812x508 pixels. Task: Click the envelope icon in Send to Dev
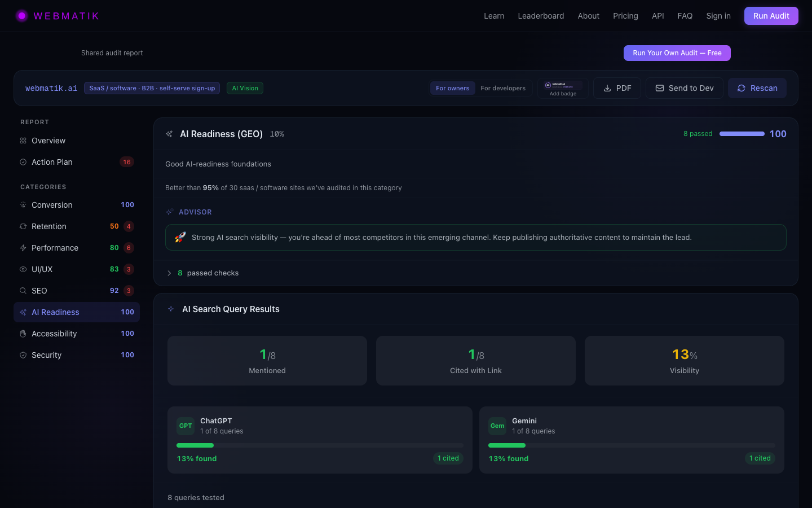click(660, 88)
